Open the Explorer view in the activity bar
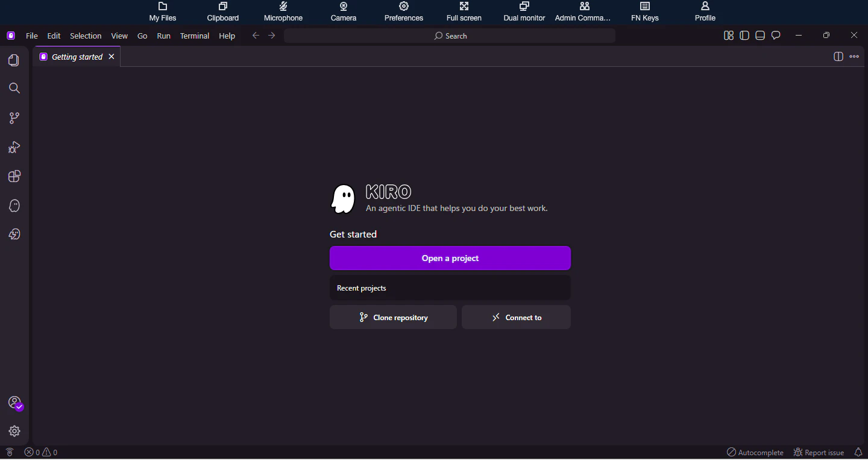 (14, 60)
